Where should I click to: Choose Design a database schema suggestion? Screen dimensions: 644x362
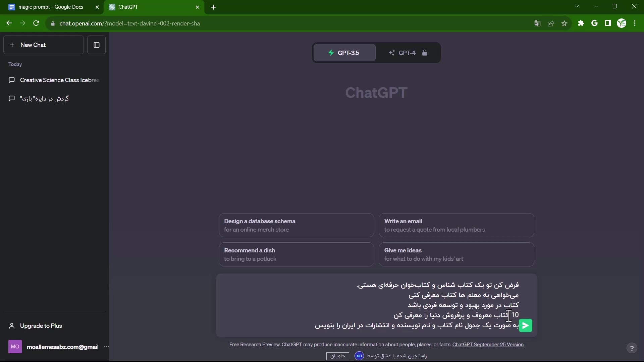pos(297,225)
